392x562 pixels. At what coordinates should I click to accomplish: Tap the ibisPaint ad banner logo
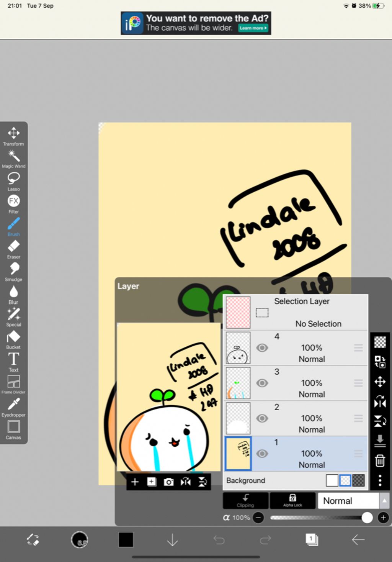point(133,23)
